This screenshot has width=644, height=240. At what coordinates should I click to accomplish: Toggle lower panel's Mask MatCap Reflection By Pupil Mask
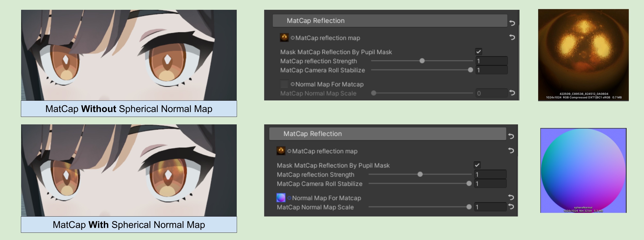point(477,165)
